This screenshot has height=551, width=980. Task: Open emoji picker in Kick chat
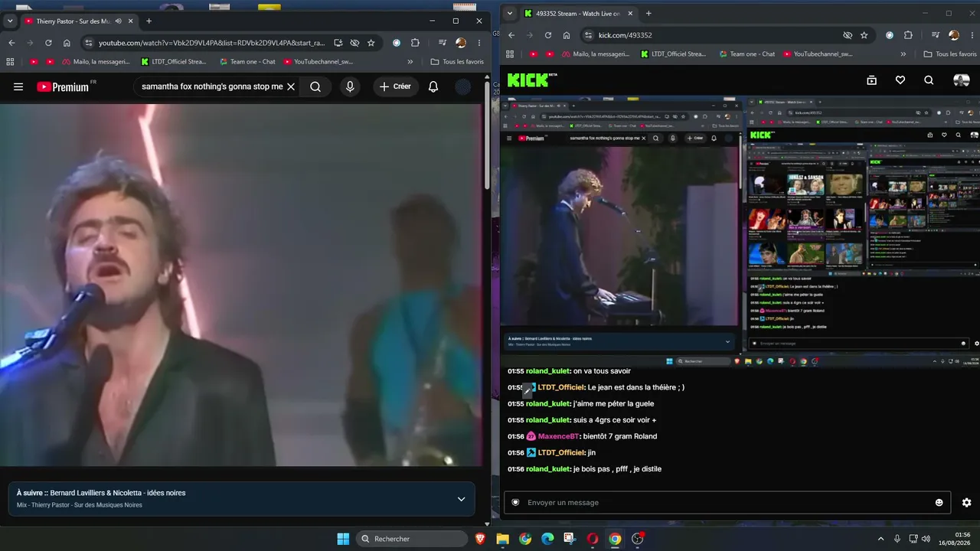click(x=939, y=502)
